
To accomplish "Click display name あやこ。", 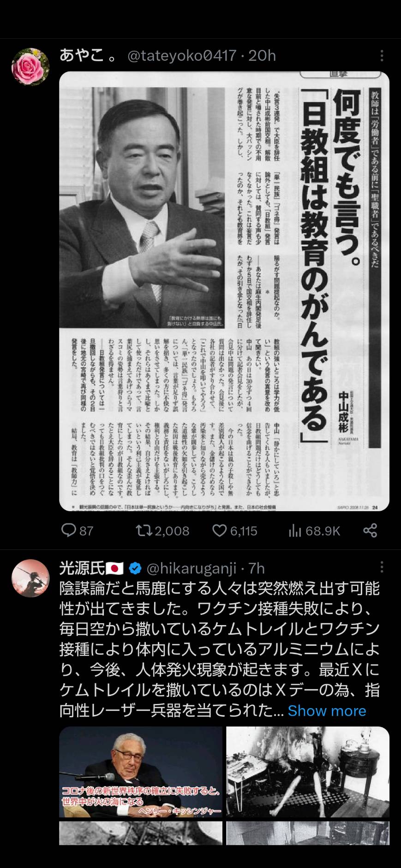I will click(x=88, y=56).
